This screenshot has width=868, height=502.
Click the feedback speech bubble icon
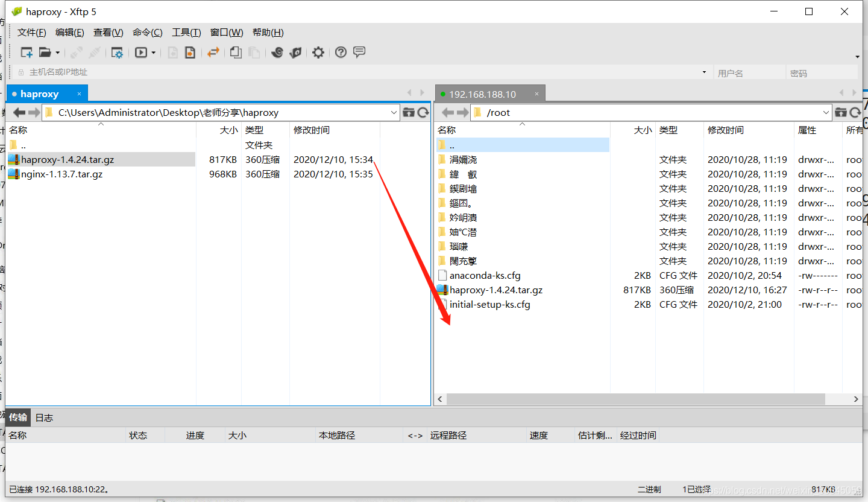(x=359, y=52)
